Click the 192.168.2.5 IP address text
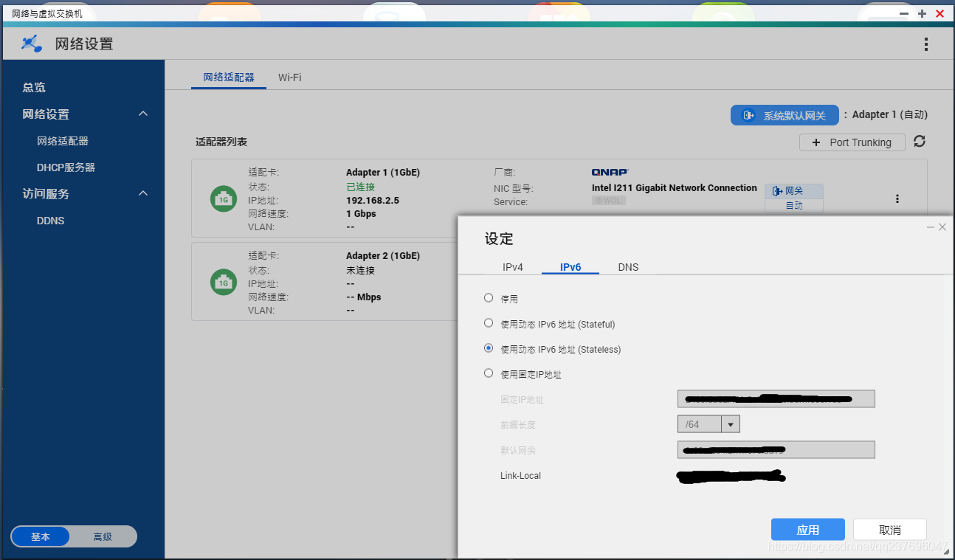 point(373,200)
